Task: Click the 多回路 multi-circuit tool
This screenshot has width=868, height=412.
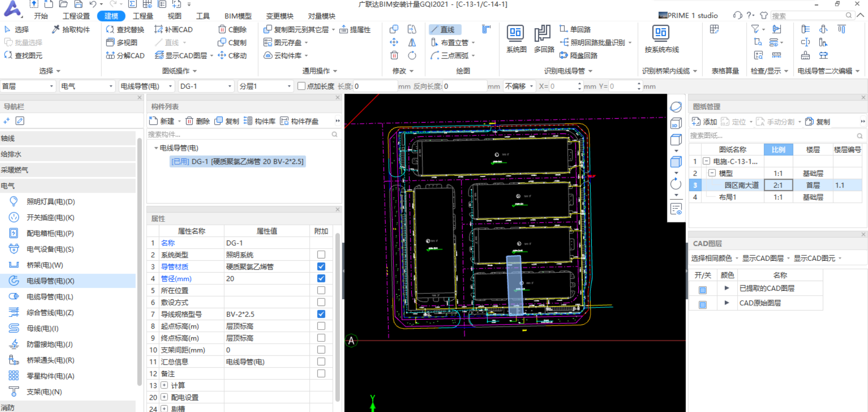Action: pyautogui.click(x=544, y=39)
